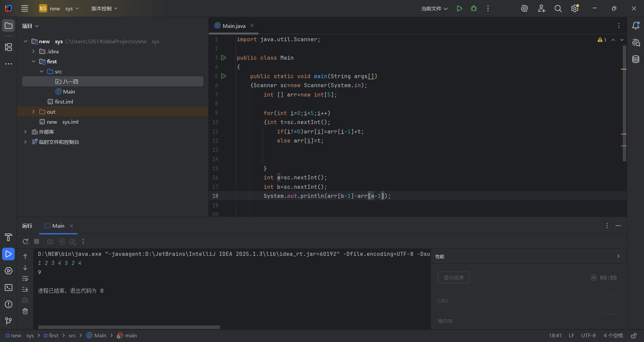Stop the running process
The width and height of the screenshot is (644, 342).
click(x=37, y=241)
